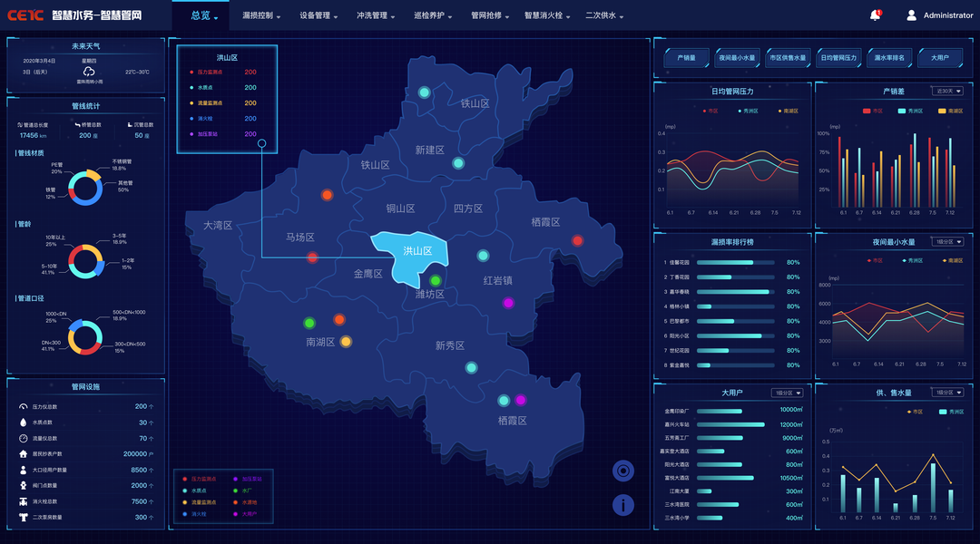Open the map info (i) button
Image resolution: width=980 pixels, height=544 pixels.
(x=623, y=505)
